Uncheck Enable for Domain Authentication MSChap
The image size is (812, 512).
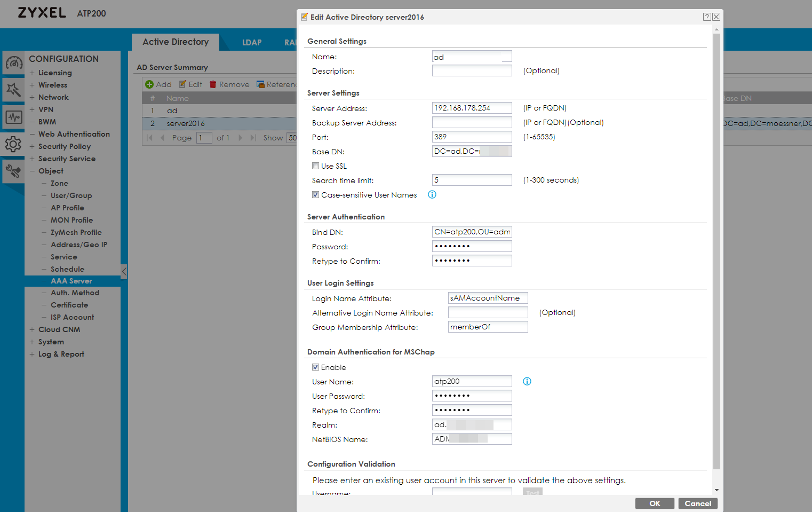316,367
